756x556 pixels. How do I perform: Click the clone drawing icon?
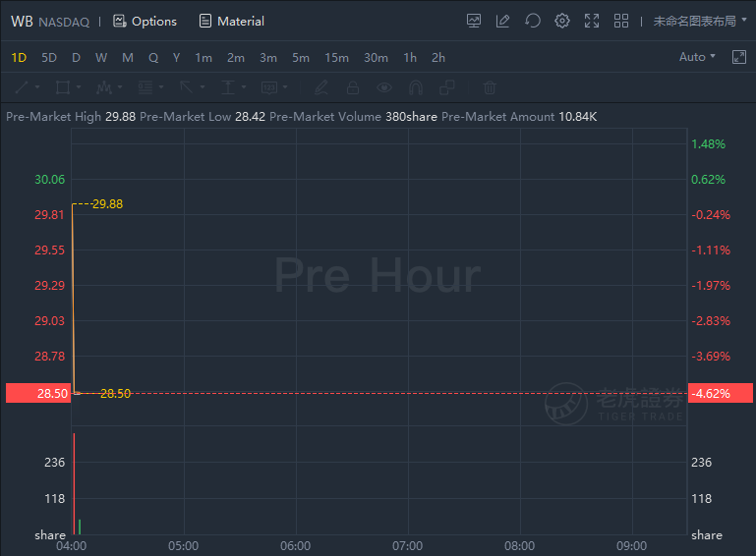[447, 87]
